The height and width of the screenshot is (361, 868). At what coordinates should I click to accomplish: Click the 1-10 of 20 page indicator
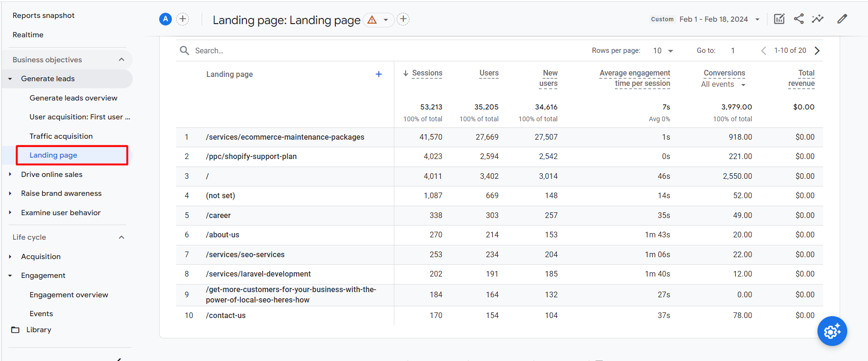790,50
